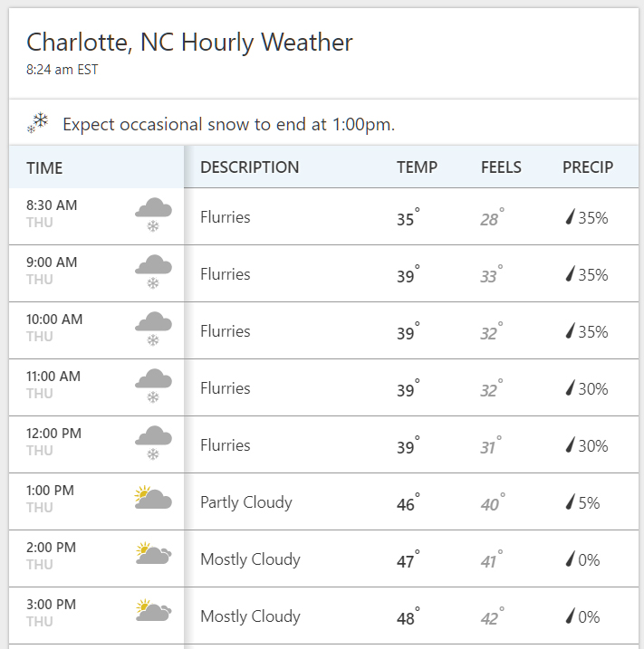Image resolution: width=644 pixels, height=649 pixels.
Task: Click the raindrop icon next to 5% precipitation
Action: tap(571, 501)
